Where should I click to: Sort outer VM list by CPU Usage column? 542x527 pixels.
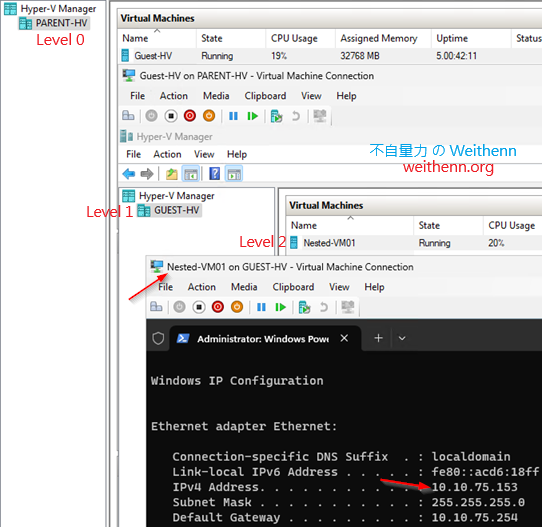300,38
